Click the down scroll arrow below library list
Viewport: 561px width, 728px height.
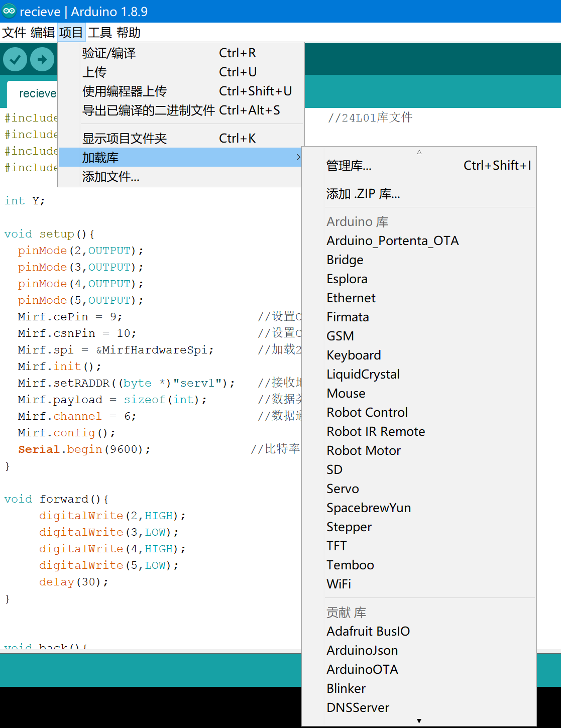point(419,721)
